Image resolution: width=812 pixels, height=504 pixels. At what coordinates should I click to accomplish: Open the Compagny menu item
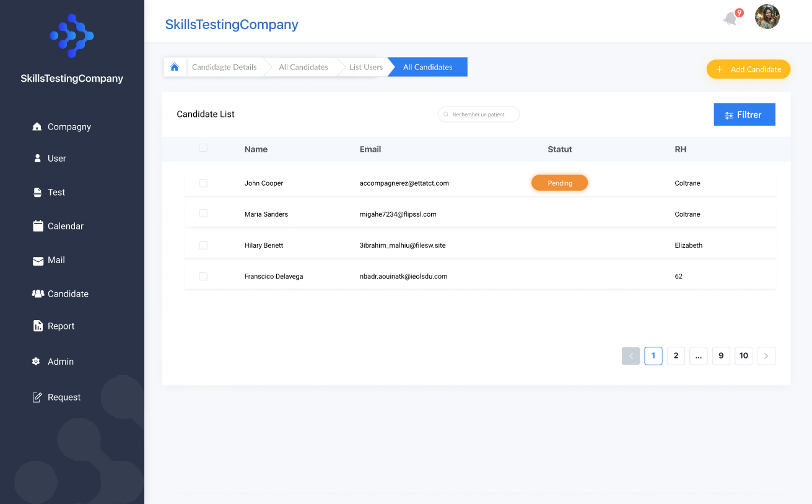tap(69, 127)
